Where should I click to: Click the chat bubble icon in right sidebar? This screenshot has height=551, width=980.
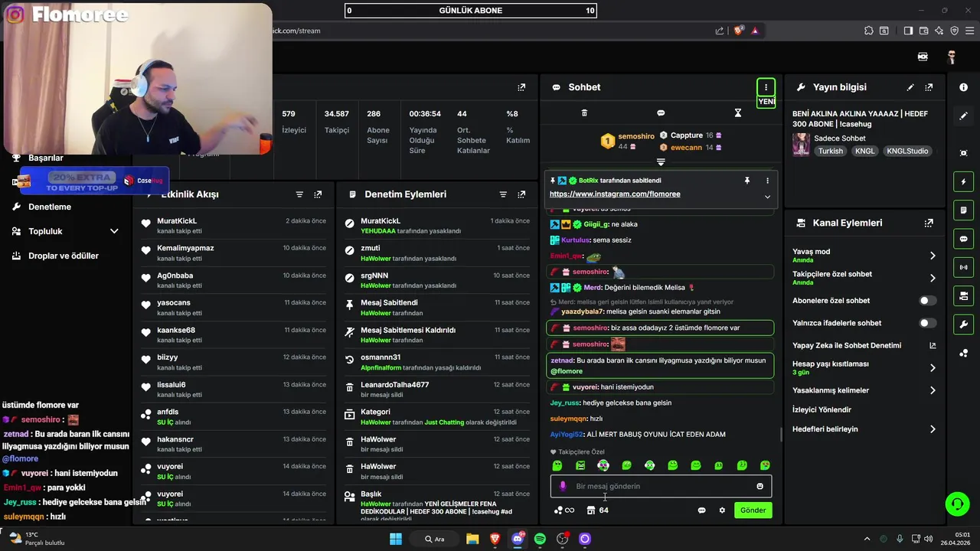963,239
